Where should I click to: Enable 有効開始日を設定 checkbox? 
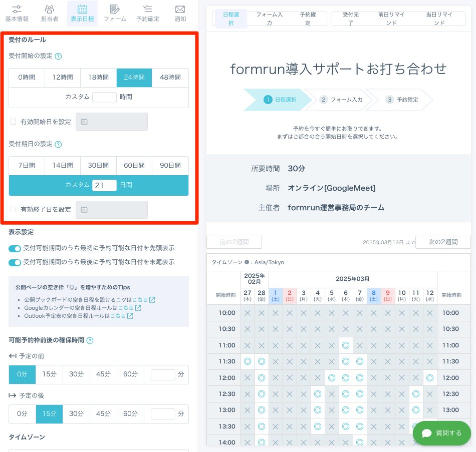(x=14, y=122)
